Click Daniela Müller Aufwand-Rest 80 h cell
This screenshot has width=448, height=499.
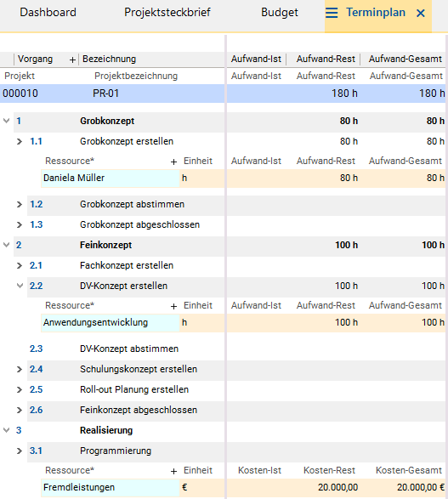click(349, 178)
